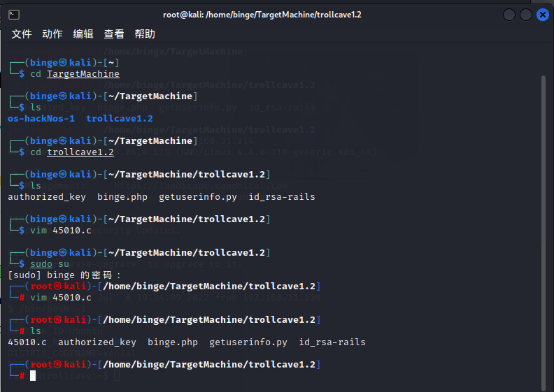The height and width of the screenshot is (392, 554).
Task: Click the vertical scrollbar of the terminal
Action: pos(544,233)
